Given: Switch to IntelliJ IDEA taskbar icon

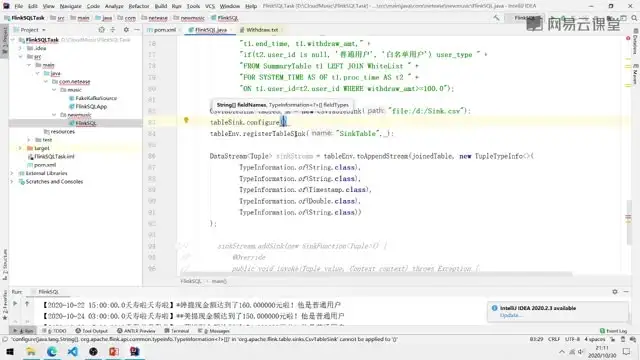Looking at the screenshot, I should [x=135, y=351].
